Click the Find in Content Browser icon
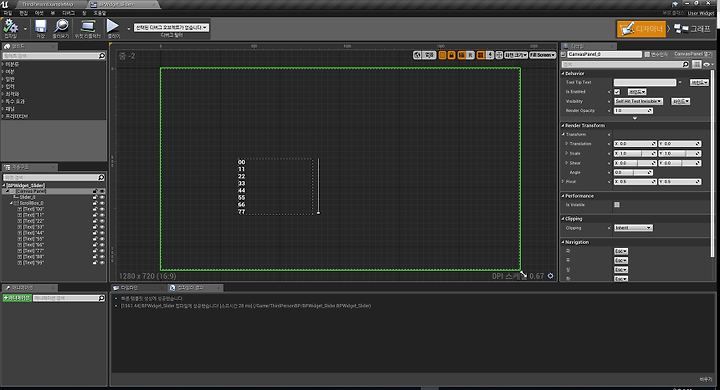The image size is (720, 390). point(61,27)
